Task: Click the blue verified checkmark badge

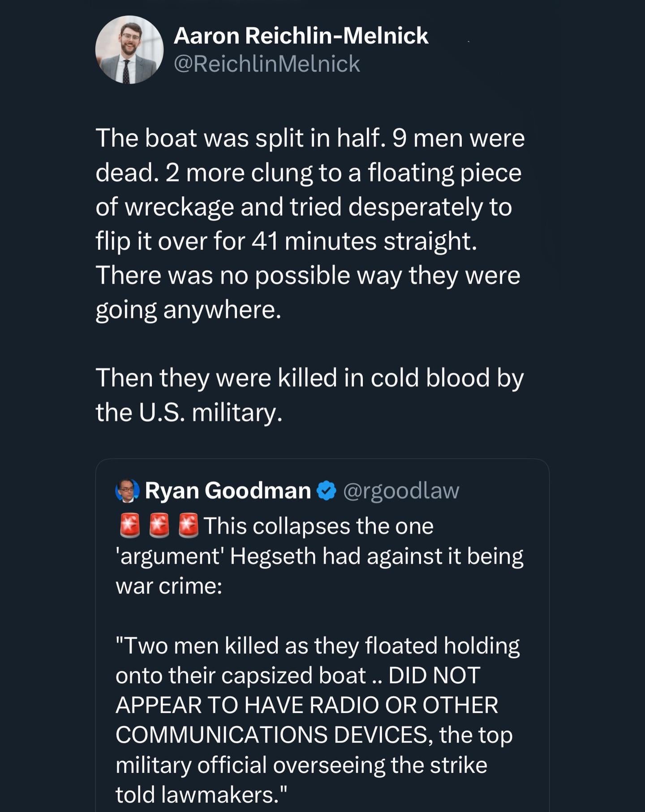Action: point(327,490)
